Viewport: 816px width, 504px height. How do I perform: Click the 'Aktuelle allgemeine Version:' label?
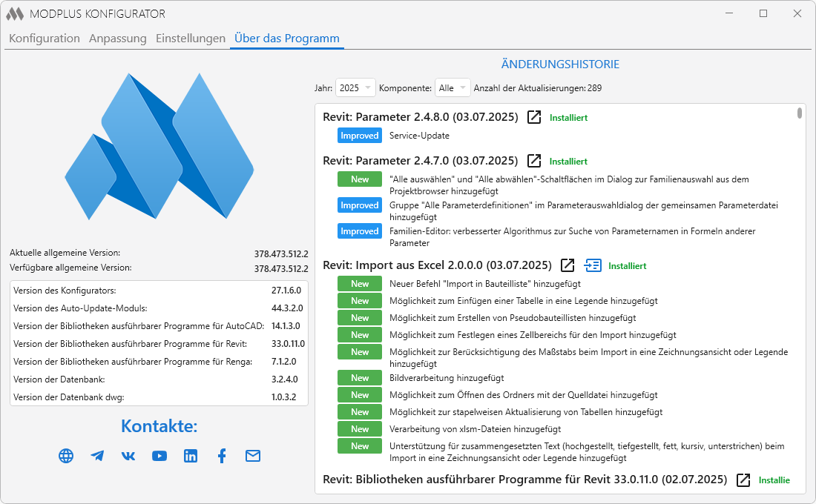coord(65,252)
